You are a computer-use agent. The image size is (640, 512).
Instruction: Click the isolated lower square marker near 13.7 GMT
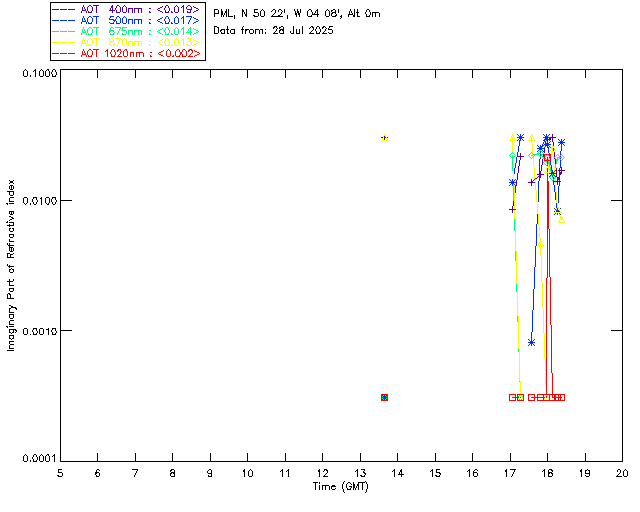(x=384, y=397)
